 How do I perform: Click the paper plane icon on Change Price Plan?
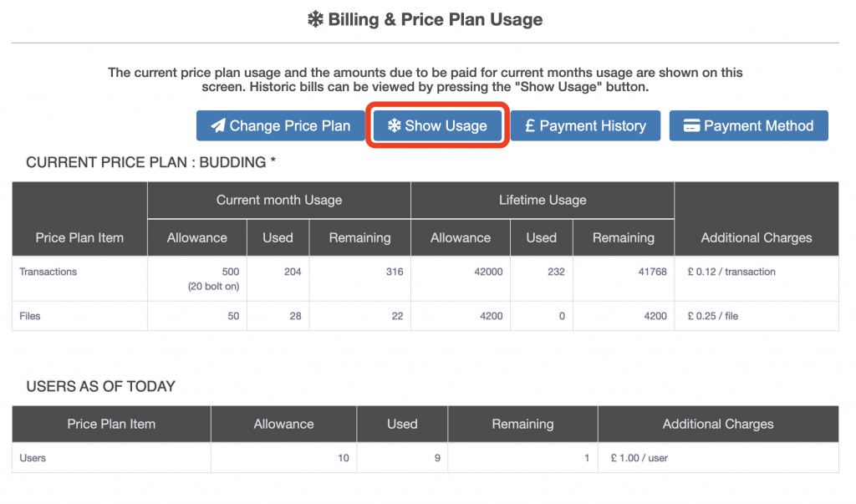click(x=218, y=126)
